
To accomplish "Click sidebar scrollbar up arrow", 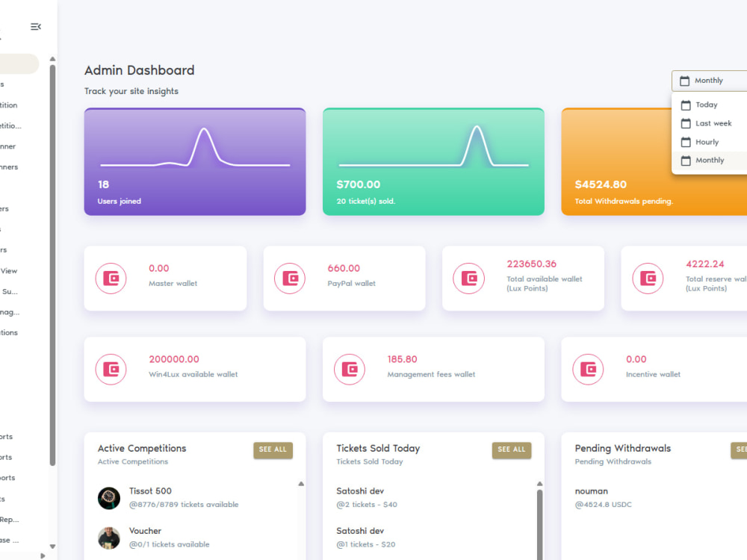I will coord(52,59).
